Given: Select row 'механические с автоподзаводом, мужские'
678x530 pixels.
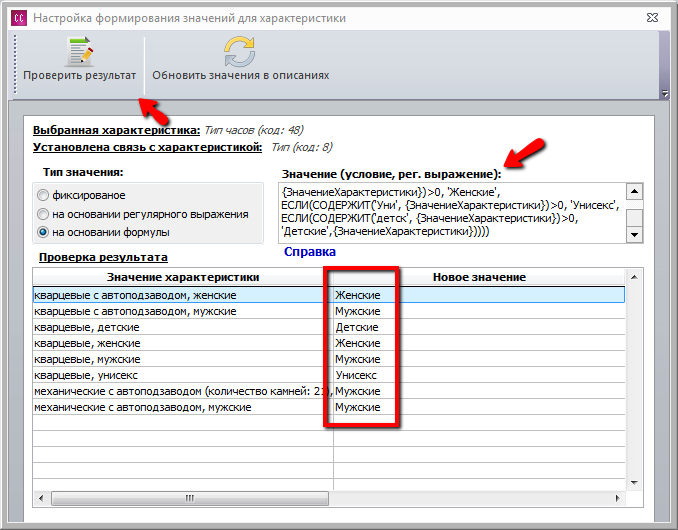Looking at the screenshot, I should point(329,407).
